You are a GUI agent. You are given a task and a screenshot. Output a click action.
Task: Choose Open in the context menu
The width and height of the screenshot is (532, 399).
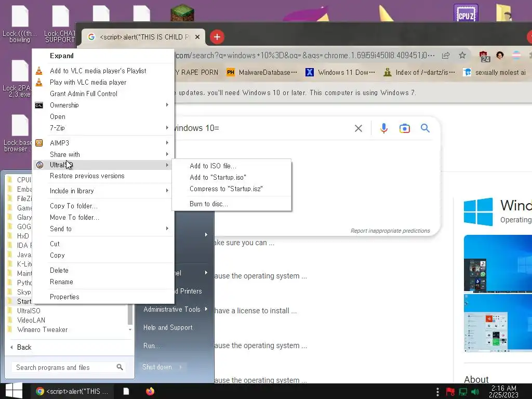click(103, 116)
